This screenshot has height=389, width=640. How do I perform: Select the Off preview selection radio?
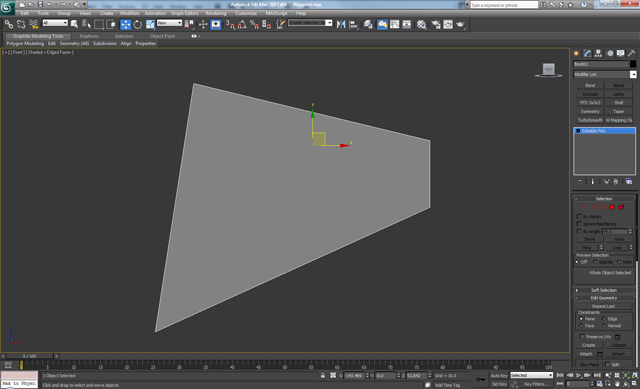[577, 262]
